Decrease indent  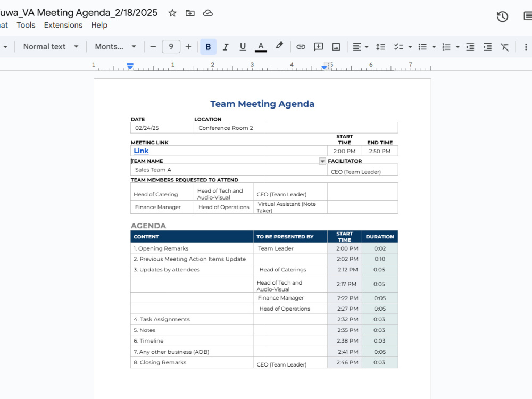point(470,47)
